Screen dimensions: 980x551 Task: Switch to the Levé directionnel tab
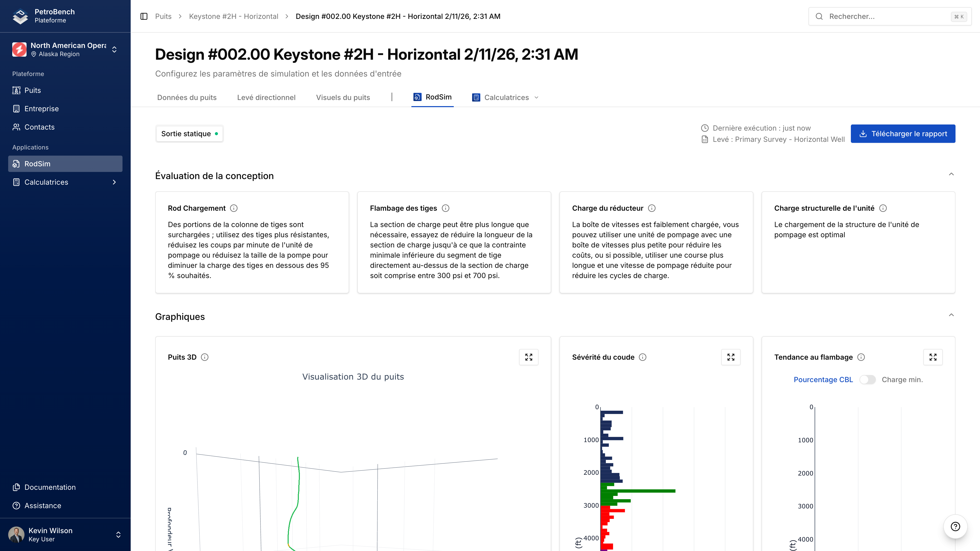point(266,97)
